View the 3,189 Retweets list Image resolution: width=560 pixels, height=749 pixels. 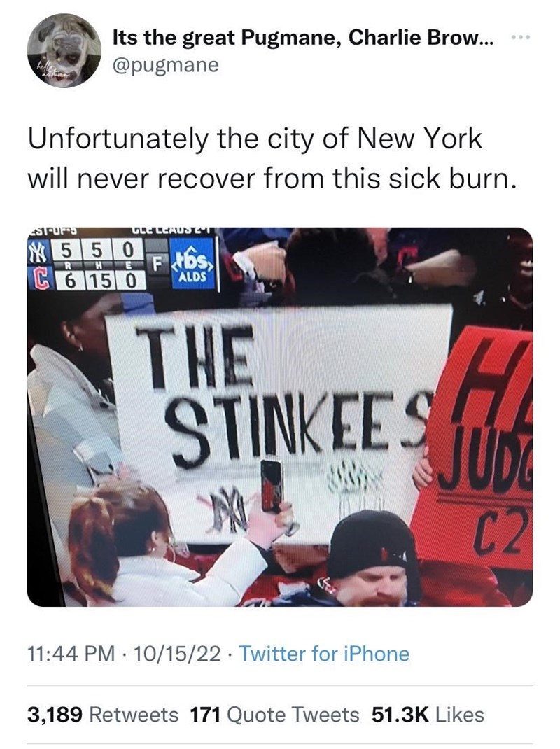pyautogui.click(x=103, y=715)
